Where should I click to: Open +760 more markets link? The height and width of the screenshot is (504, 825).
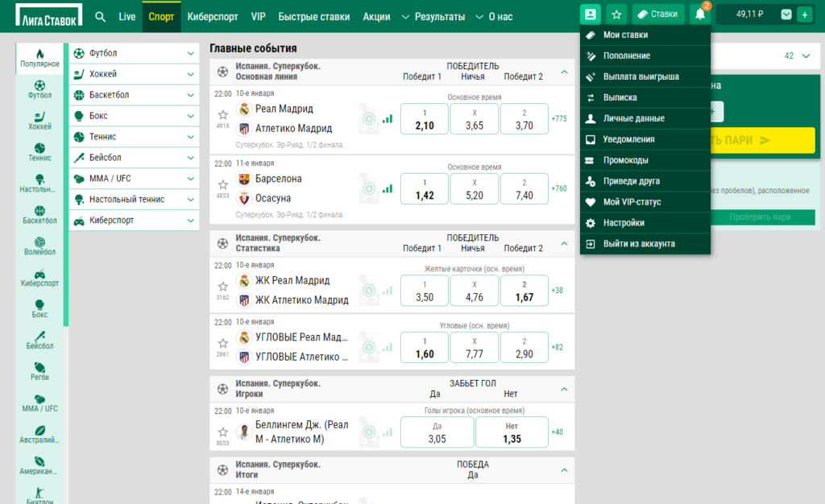tap(559, 188)
